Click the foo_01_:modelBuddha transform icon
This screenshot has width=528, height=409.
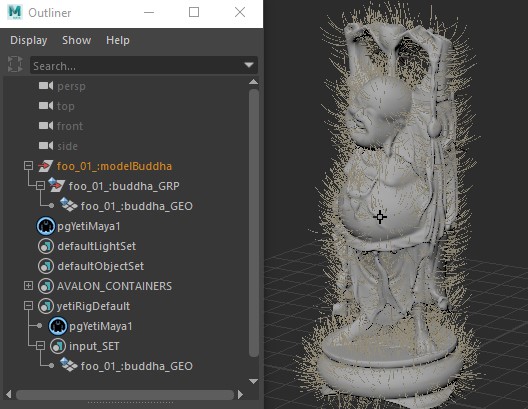pyautogui.click(x=45, y=166)
